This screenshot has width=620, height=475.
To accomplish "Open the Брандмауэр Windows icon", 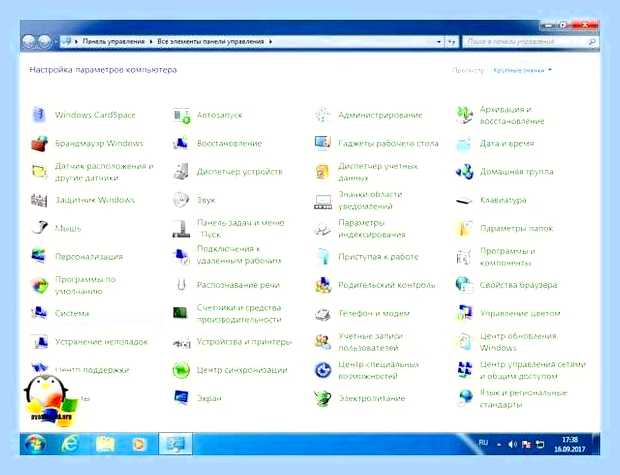I will coord(40,143).
